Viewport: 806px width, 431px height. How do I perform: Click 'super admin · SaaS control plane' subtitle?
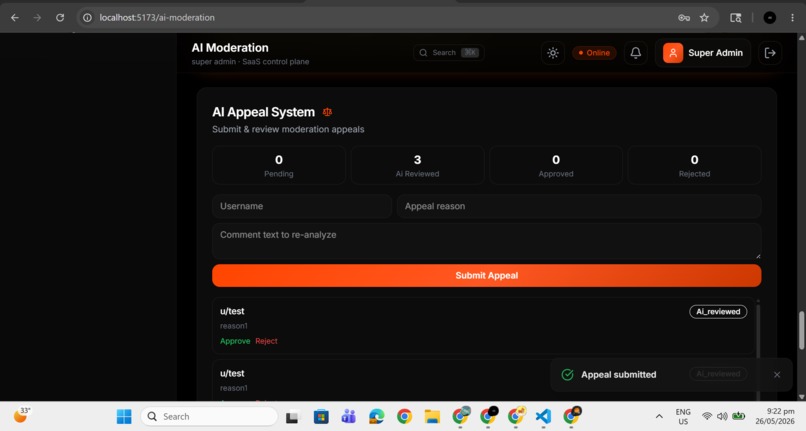point(250,62)
